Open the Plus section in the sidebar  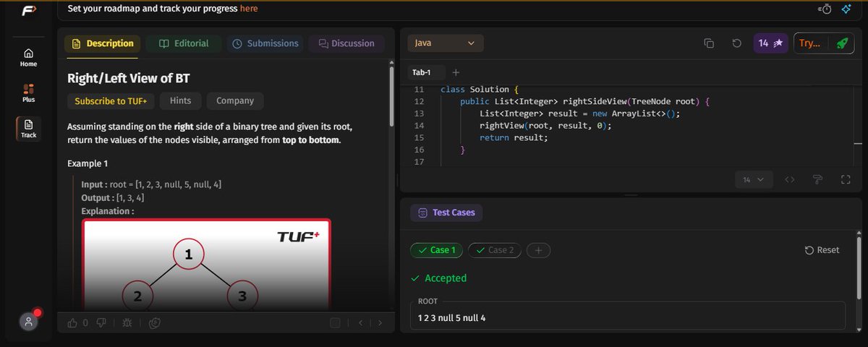28,93
